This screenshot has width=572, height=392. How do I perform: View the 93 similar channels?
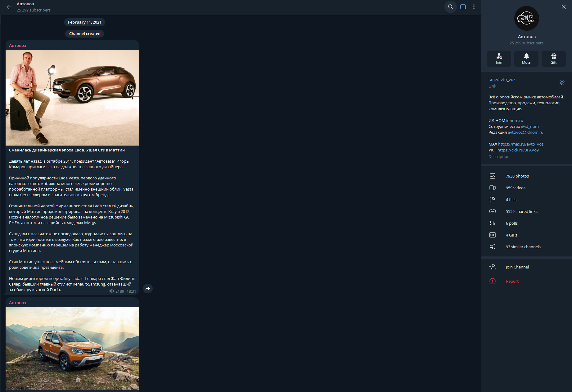coord(523,247)
